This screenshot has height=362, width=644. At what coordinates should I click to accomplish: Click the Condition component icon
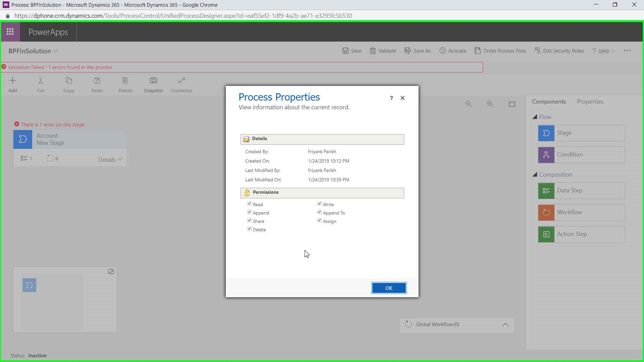(x=546, y=155)
